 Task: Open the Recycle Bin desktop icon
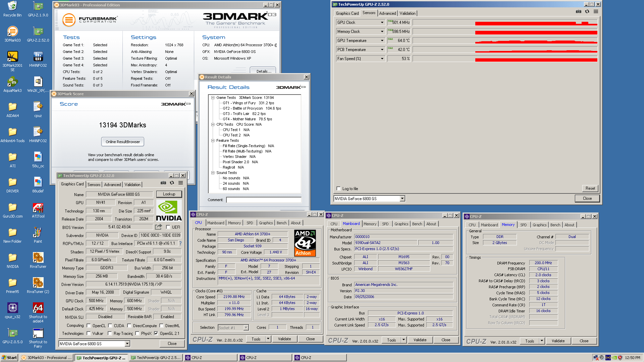click(12, 9)
